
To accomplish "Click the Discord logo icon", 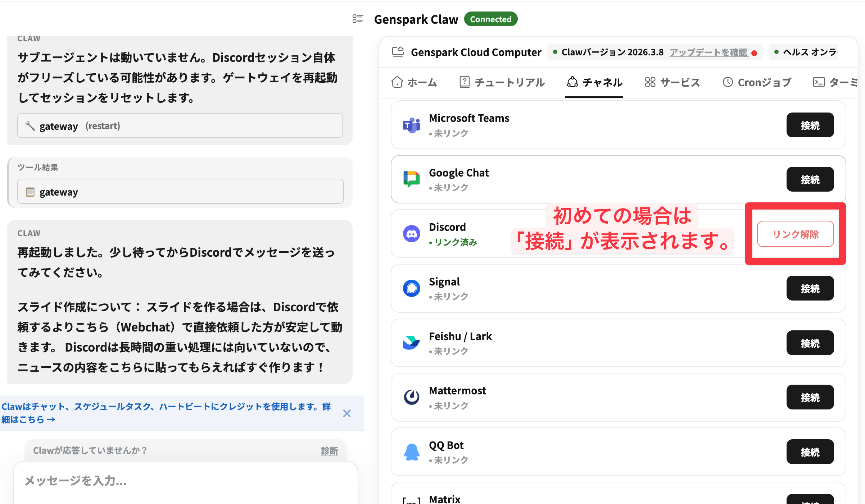I will point(411,234).
